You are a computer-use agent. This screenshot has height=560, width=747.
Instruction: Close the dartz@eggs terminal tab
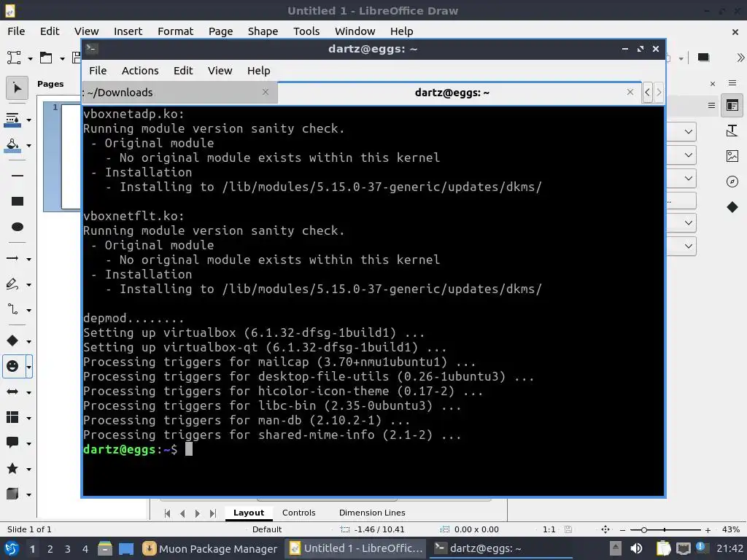pos(630,92)
